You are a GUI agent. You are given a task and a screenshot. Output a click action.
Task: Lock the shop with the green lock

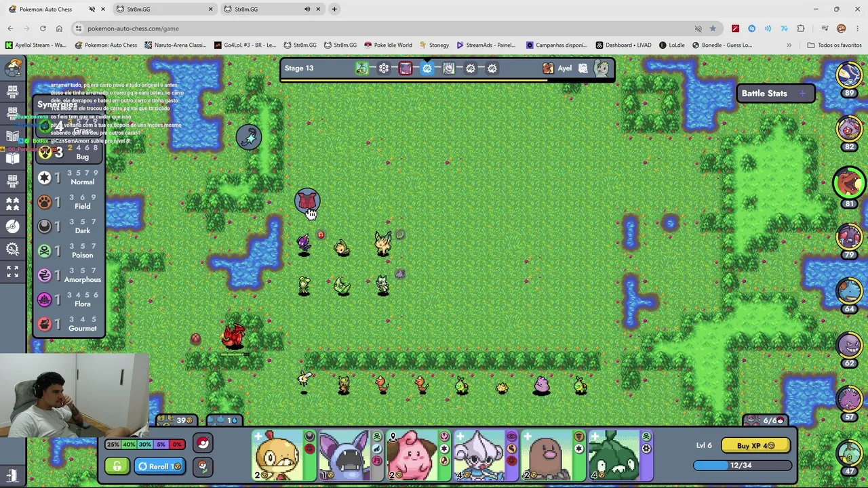click(117, 466)
